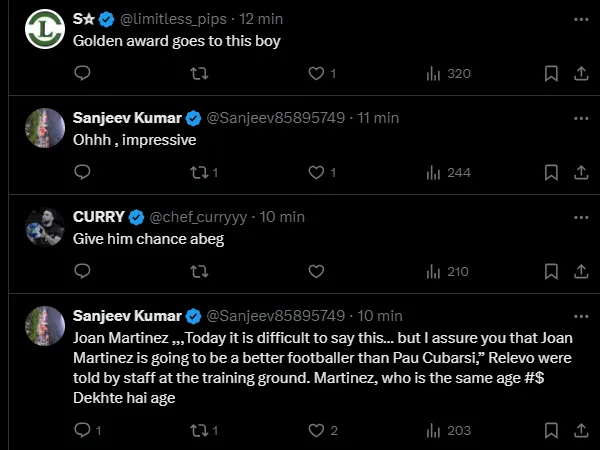Share the "Golden award" tweet

[580, 73]
